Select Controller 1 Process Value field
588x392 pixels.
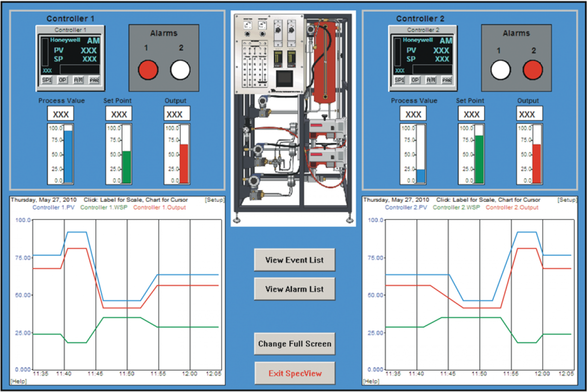[x=61, y=114]
